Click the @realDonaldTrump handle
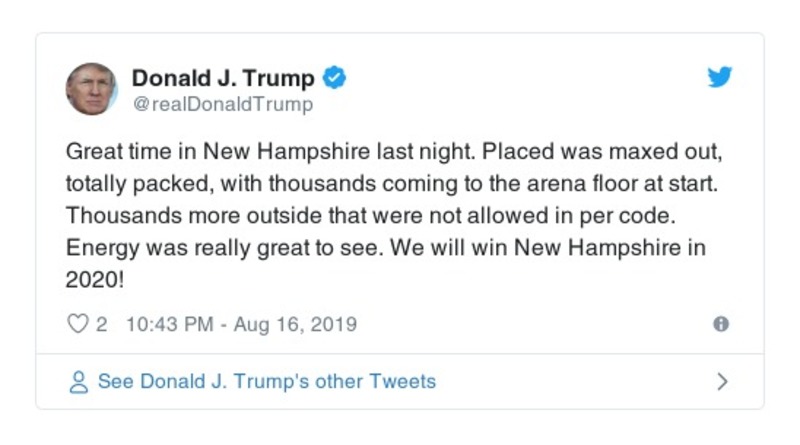This screenshot has height=445, width=800. [x=222, y=104]
